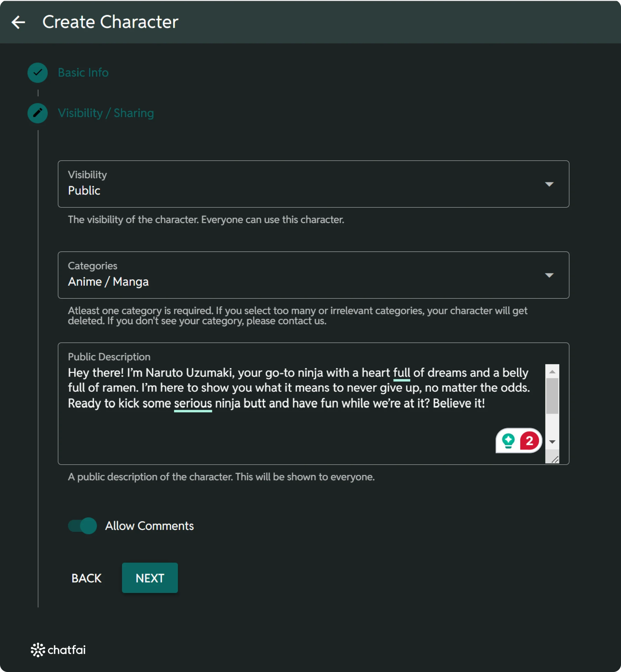Click the Categories dropdown arrow
The width and height of the screenshot is (621, 672).
click(x=549, y=275)
